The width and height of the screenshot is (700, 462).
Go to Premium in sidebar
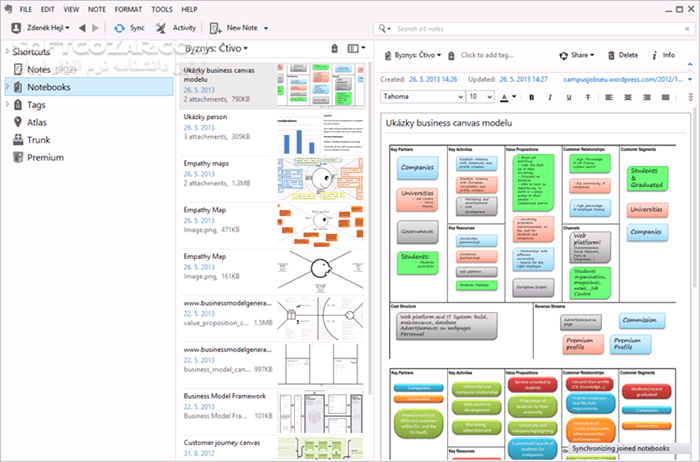(x=44, y=157)
